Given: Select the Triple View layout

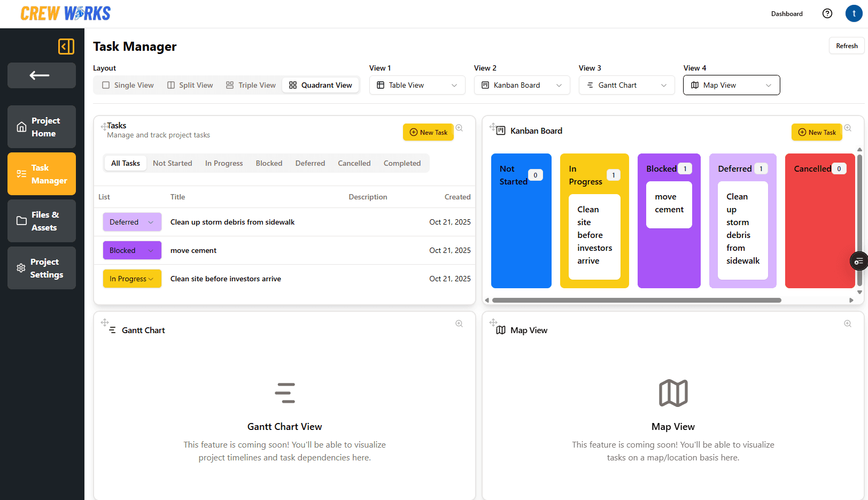Looking at the screenshot, I should (251, 85).
